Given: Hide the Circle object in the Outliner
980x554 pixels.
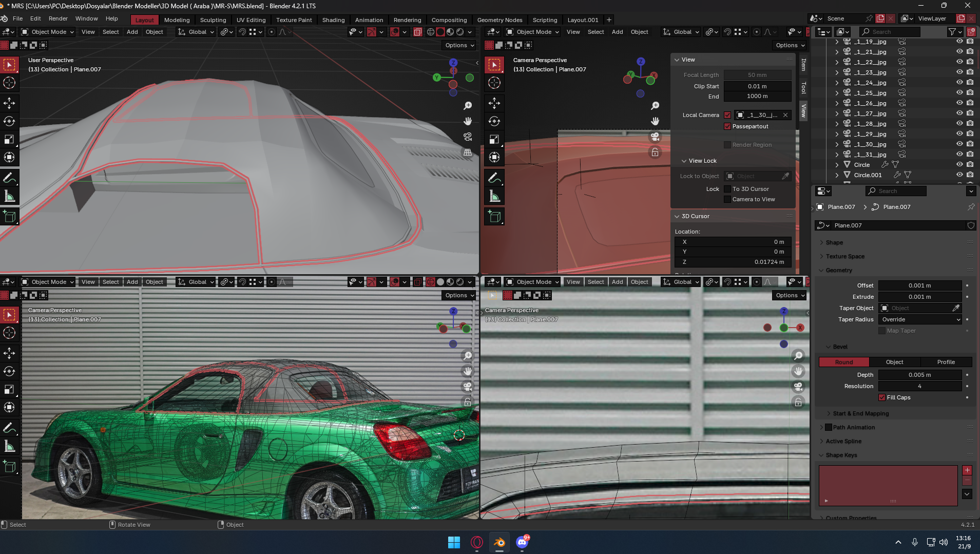Looking at the screenshot, I should [x=959, y=165].
